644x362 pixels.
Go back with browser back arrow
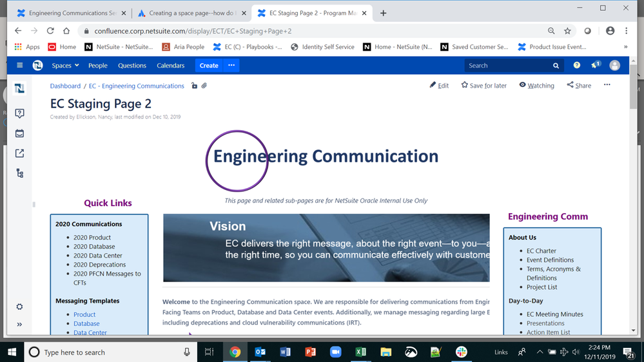(18, 31)
